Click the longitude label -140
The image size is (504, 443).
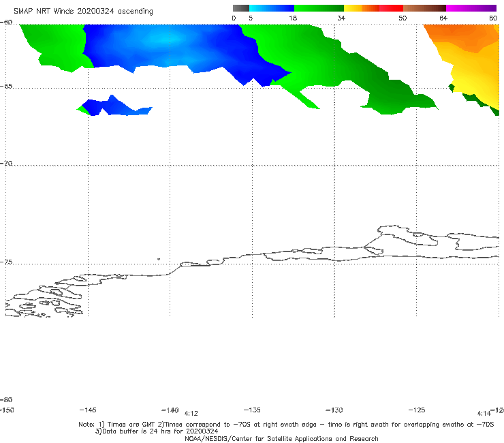pyautogui.click(x=170, y=410)
